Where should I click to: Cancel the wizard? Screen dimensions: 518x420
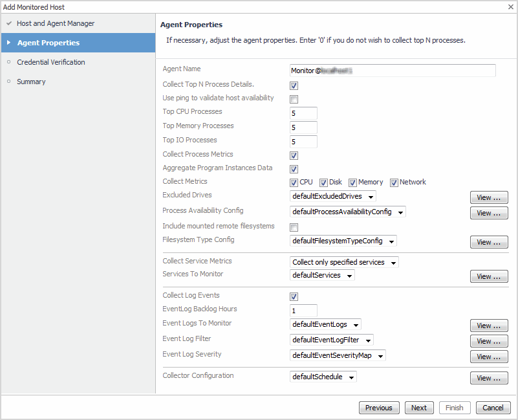493,408
